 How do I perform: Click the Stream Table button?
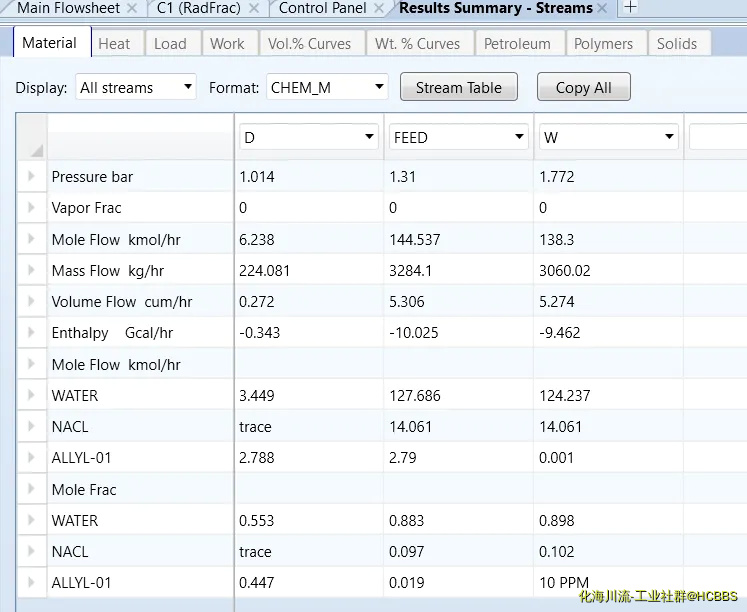pos(459,87)
